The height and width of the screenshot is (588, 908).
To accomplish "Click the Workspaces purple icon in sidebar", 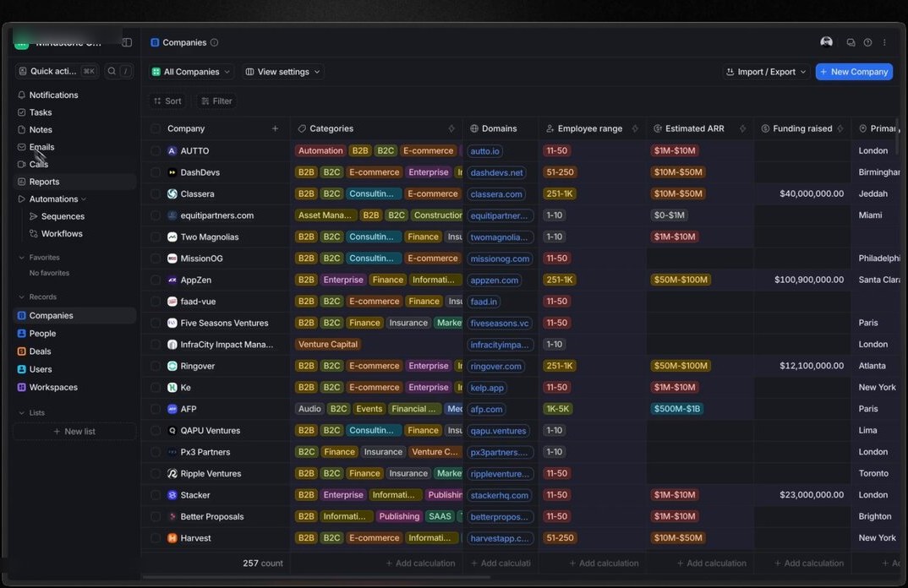I will (x=21, y=387).
